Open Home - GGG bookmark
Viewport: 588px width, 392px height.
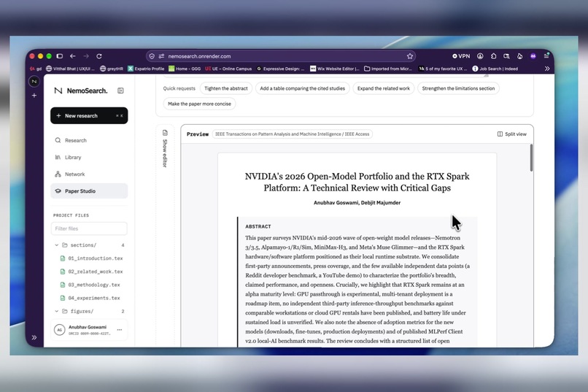185,69
